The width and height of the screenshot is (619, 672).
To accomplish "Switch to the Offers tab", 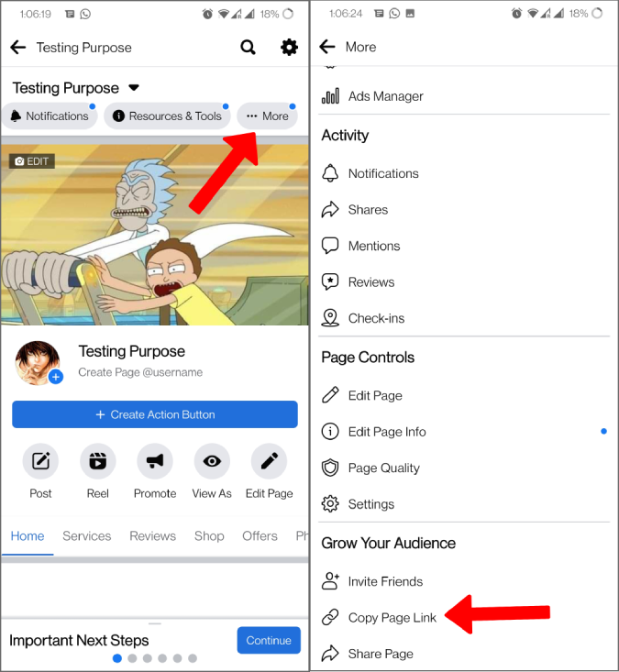I will click(x=260, y=536).
